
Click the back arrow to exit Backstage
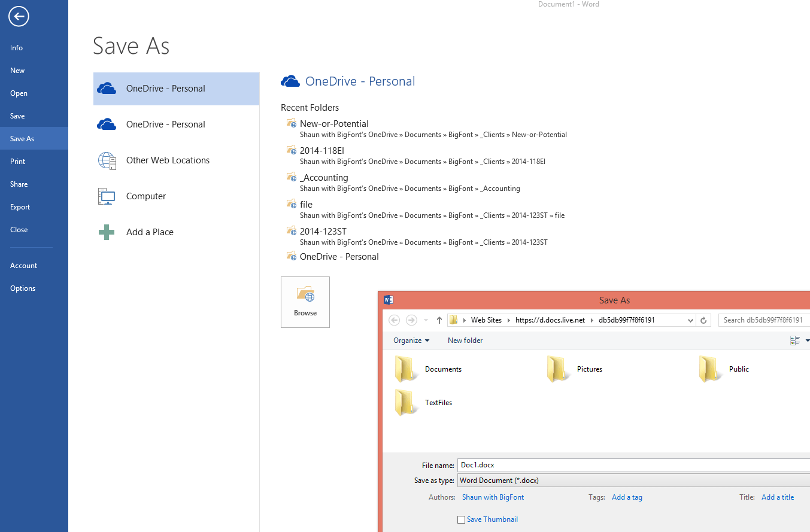point(19,17)
